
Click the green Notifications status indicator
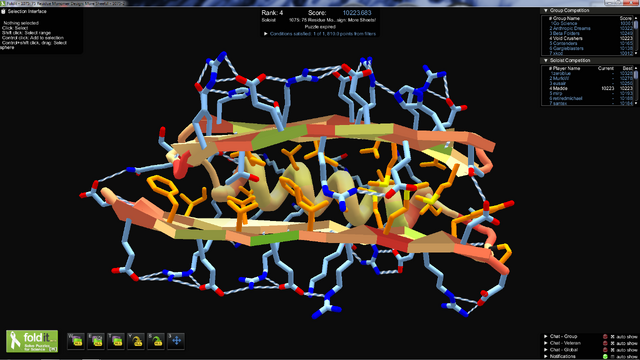[605, 356]
